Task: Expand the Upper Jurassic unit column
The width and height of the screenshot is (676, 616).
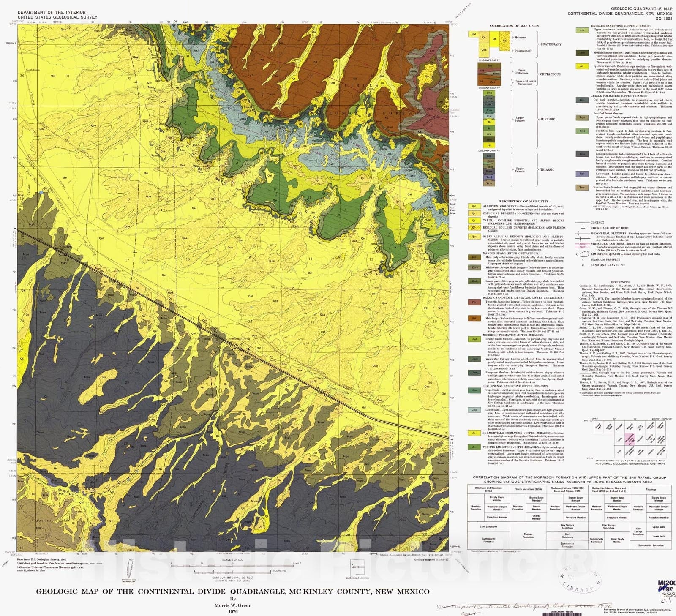Action: [520, 120]
